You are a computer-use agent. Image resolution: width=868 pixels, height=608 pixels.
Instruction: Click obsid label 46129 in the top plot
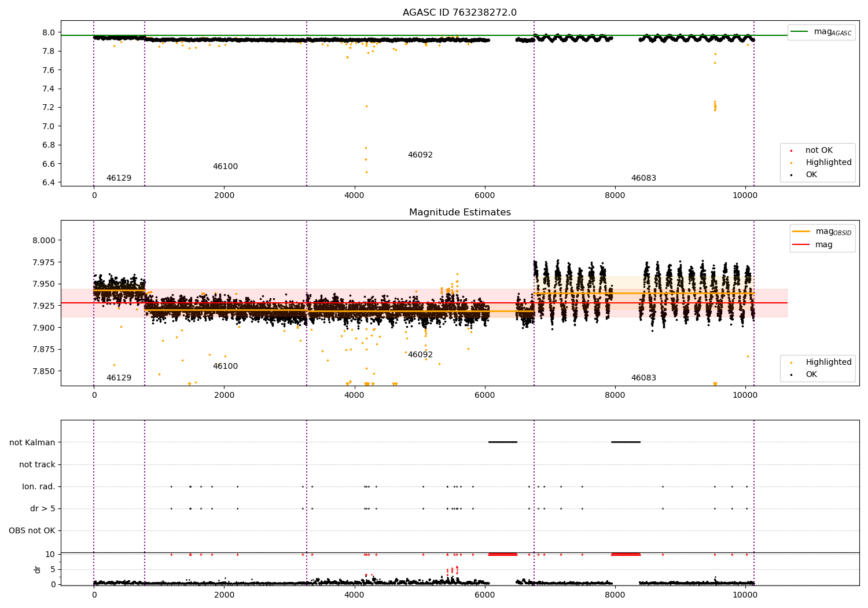click(119, 178)
